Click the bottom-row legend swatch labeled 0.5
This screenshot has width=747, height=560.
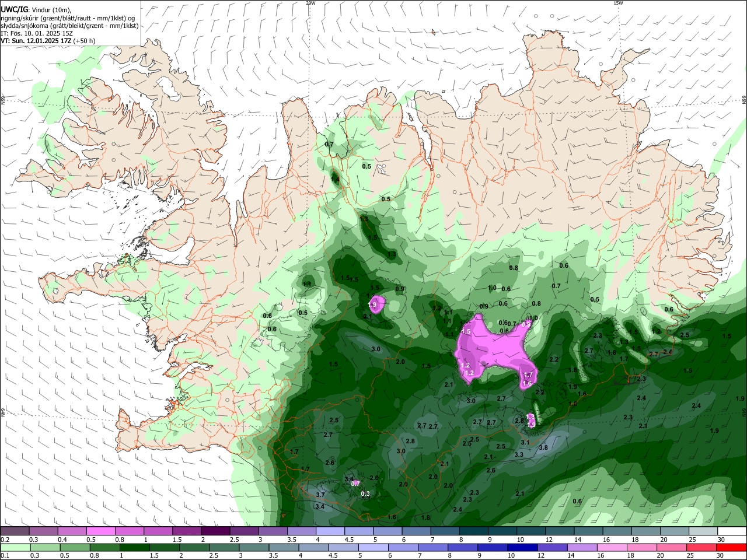[74, 547]
